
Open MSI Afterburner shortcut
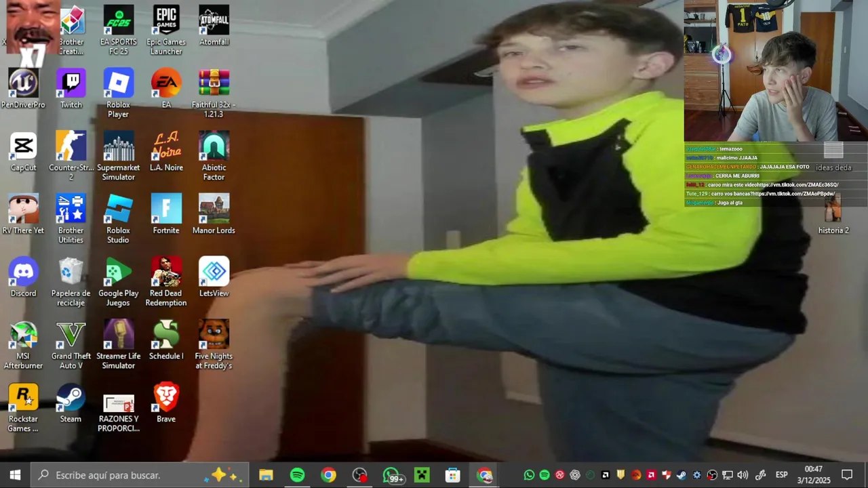click(x=23, y=346)
